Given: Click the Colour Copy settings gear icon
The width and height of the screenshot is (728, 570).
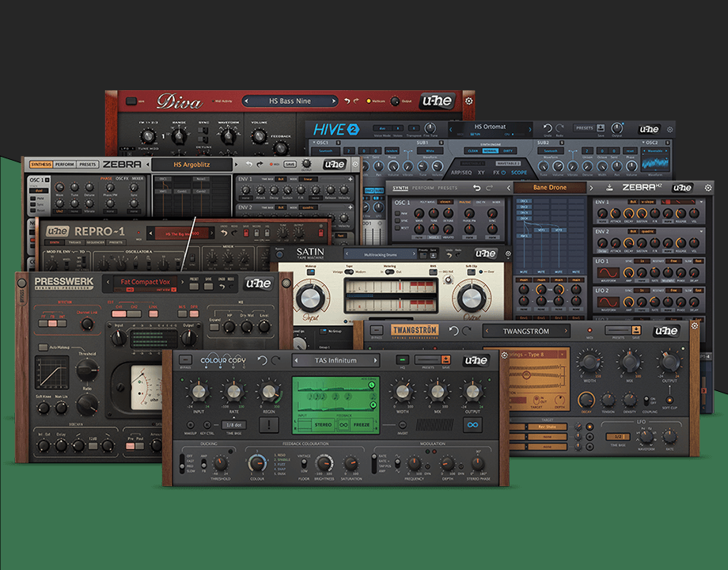Looking at the screenshot, I should (x=504, y=355).
